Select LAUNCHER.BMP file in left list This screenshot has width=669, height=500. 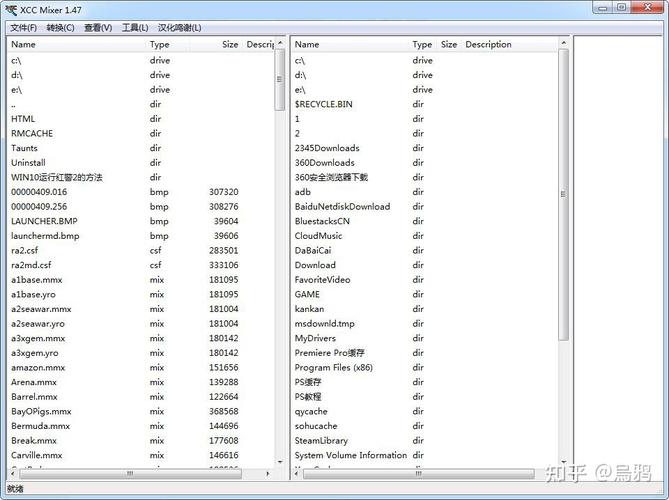tap(44, 221)
